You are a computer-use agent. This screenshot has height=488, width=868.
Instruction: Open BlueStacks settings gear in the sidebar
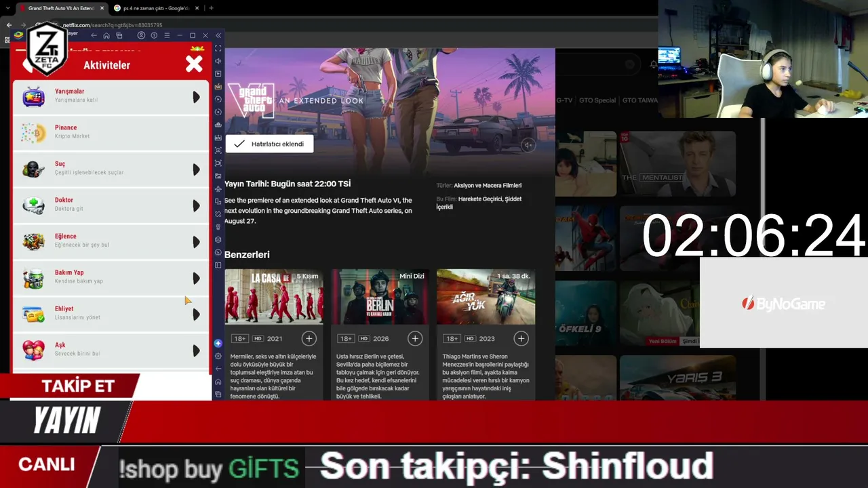coord(218,356)
